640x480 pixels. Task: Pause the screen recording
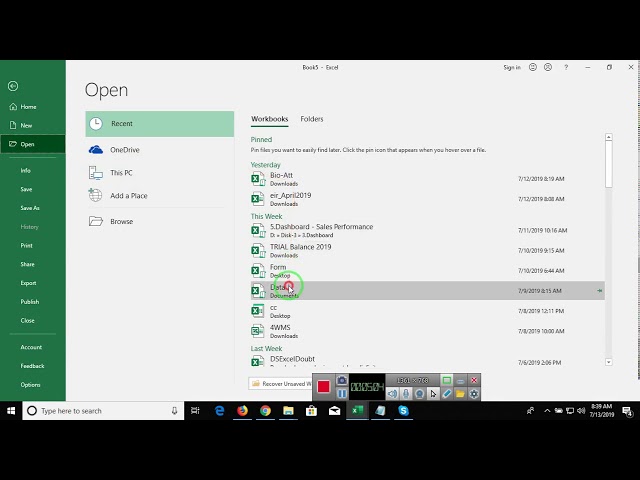click(342, 393)
